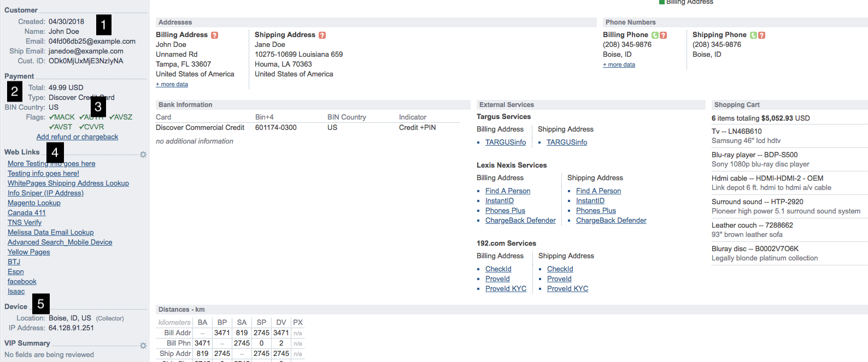Click the help icon beside Billing Address

tap(215, 35)
